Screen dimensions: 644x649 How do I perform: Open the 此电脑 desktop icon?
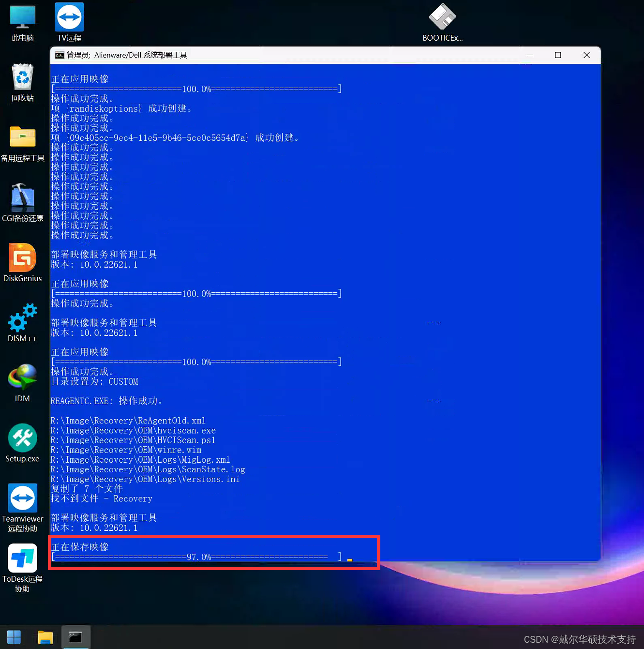coord(23,23)
